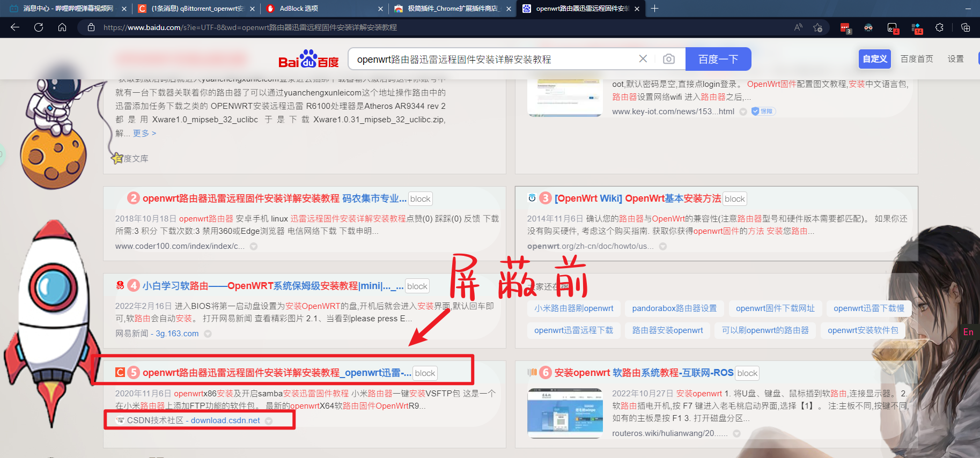Open the Baidu 设置 menu
The image size is (980, 458).
955,58
